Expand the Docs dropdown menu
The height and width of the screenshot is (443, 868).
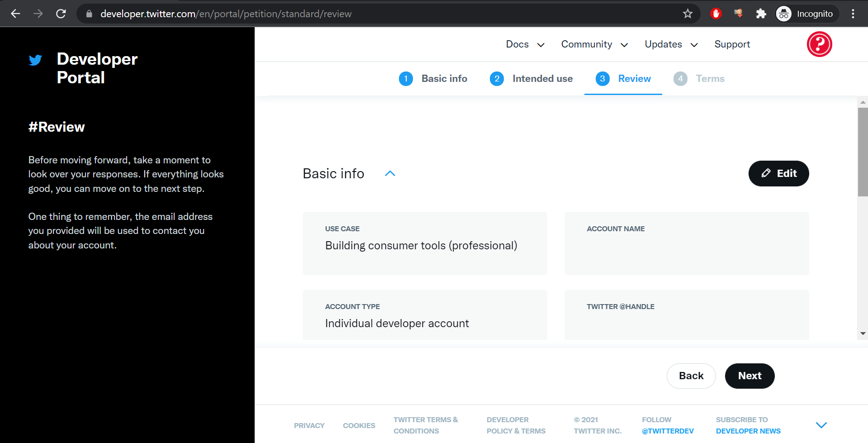(x=525, y=44)
